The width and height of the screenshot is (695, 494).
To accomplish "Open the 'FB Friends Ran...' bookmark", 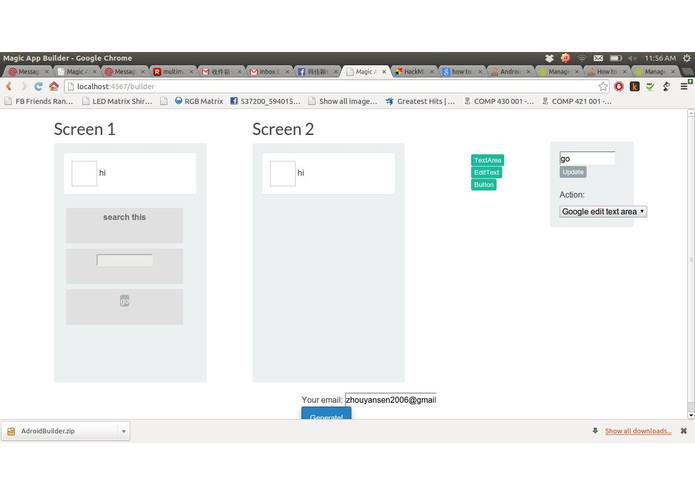I will point(39,101).
